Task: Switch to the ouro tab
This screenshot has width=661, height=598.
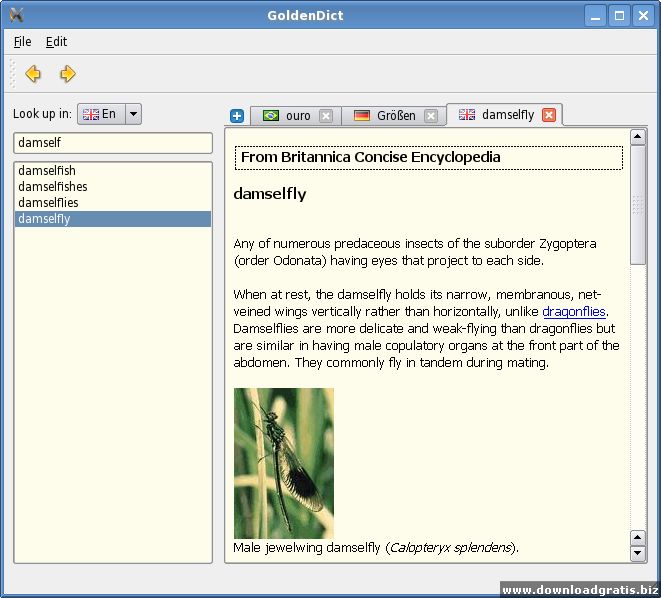Action: [x=296, y=115]
